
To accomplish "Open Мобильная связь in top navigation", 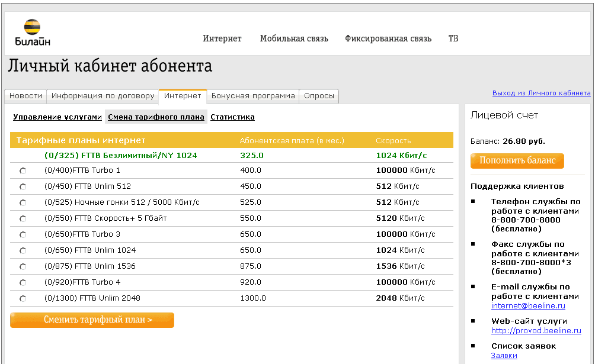I will point(294,38).
